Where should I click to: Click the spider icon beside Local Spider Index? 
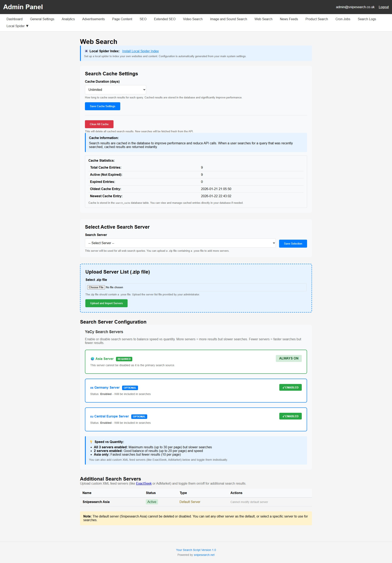(86, 51)
